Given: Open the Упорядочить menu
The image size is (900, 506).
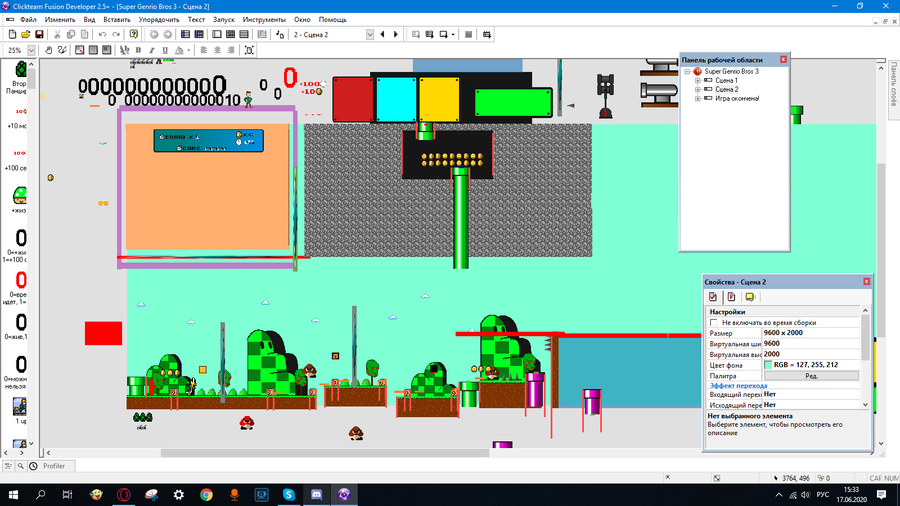Looking at the screenshot, I should (x=159, y=20).
